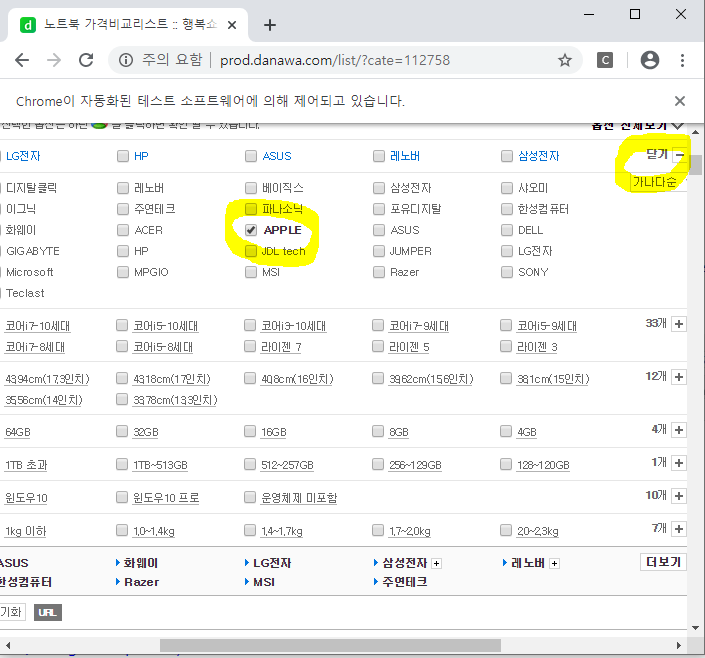Open the 라이젠 7 filter link
This screenshot has width=705, height=658.
(x=281, y=347)
